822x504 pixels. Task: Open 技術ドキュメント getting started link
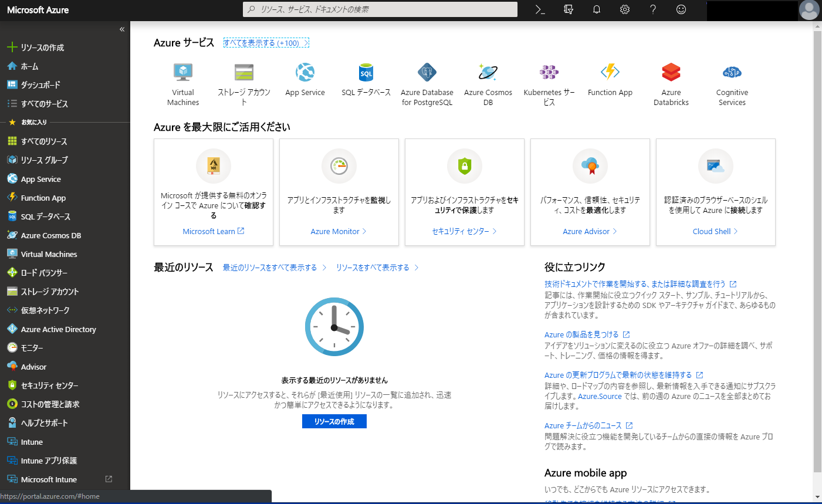pos(641,284)
